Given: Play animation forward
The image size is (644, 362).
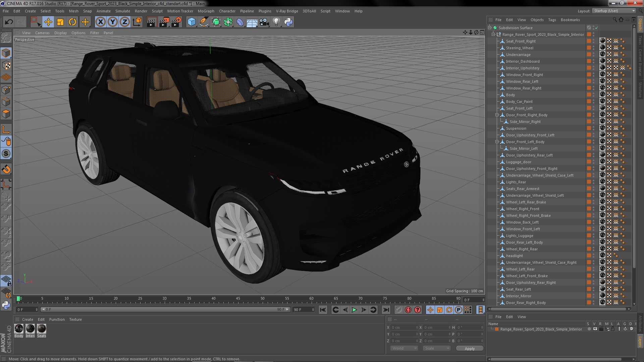Looking at the screenshot, I should (x=354, y=310).
